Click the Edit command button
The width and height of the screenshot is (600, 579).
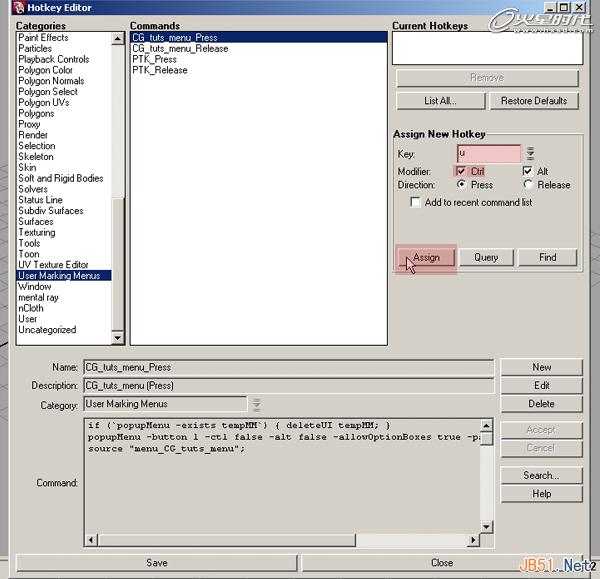point(541,385)
